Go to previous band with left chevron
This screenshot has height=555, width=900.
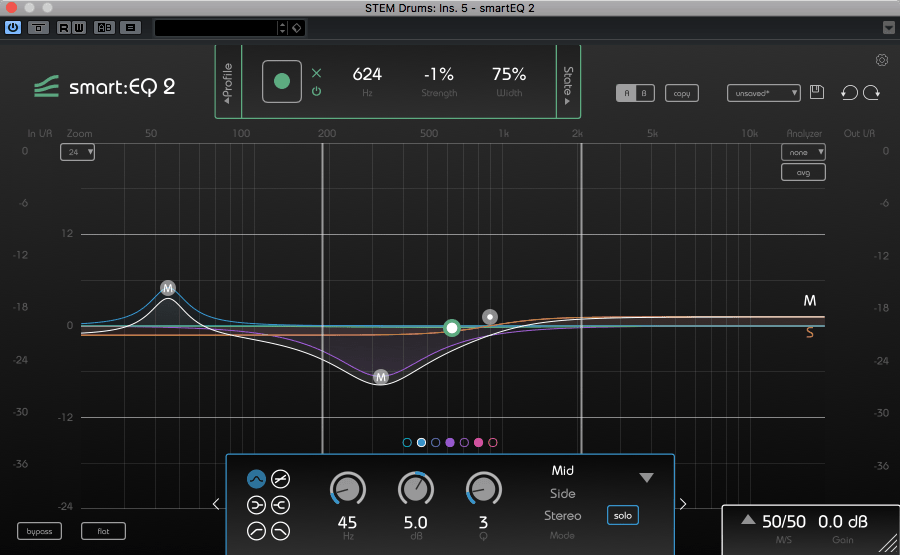pos(216,504)
